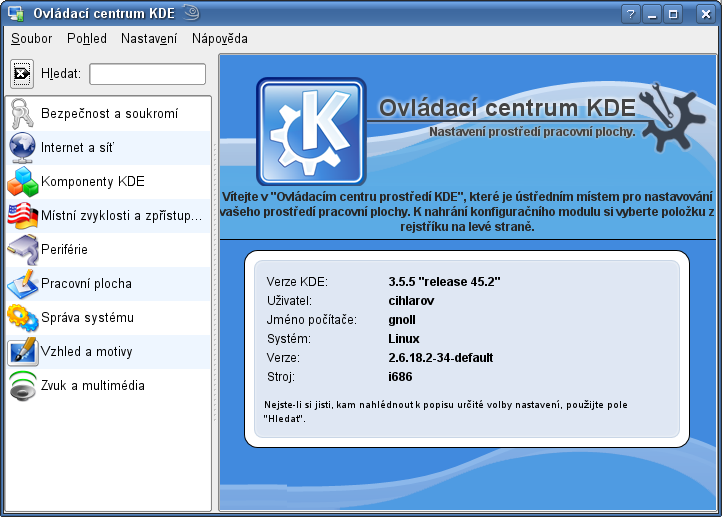Click the Pracovní plocha pencil icon
722x517 pixels.
pyautogui.click(x=22, y=284)
